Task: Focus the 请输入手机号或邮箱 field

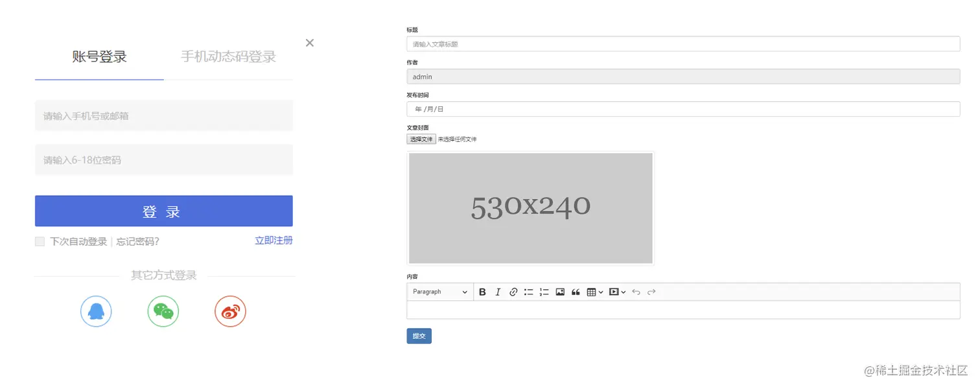Action: pyautogui.click(x=164, y=115)
